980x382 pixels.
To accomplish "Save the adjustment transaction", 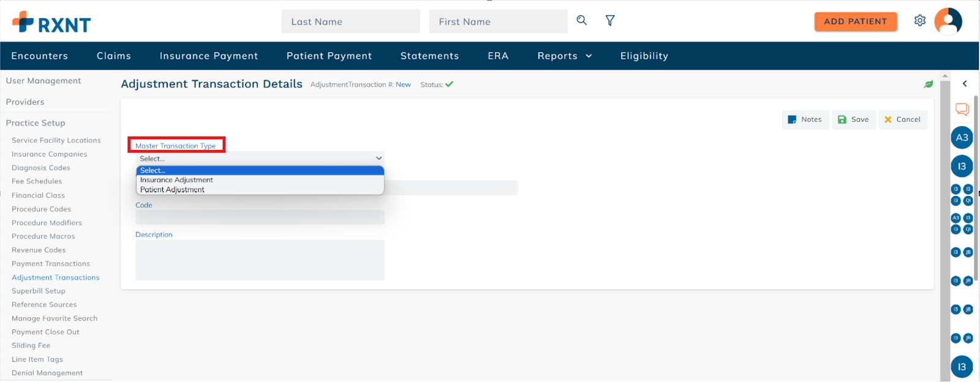I will (853, 119).
